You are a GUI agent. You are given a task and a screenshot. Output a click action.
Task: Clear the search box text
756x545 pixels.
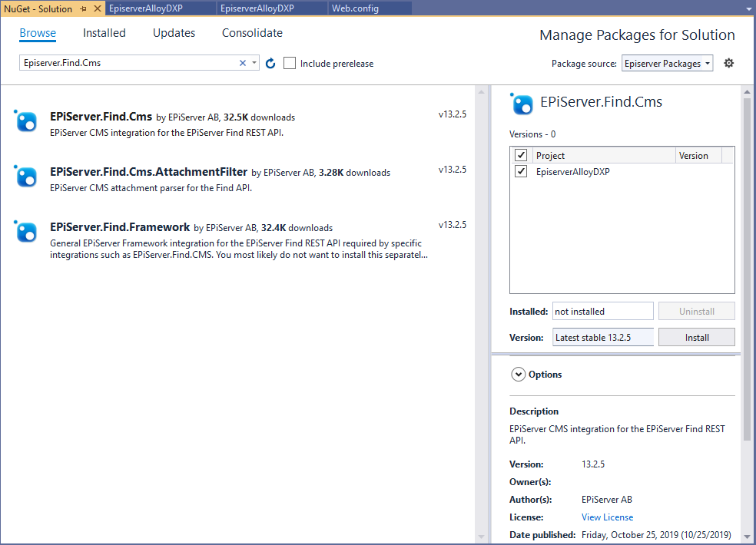[243, 64]
